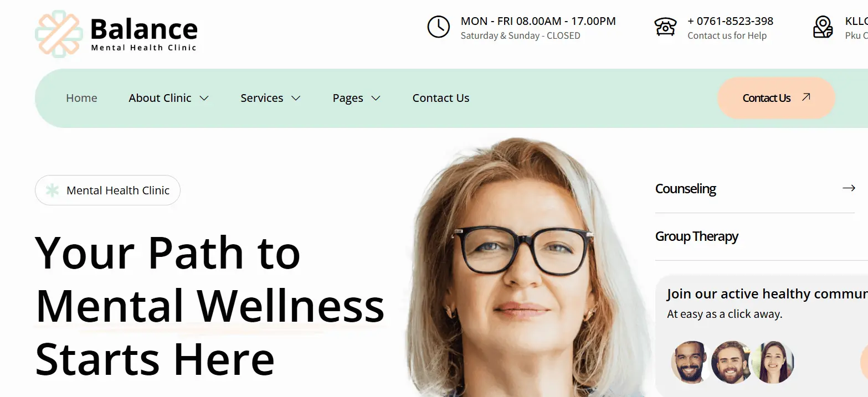Open the Counseling service link
The height and width of the screenshot is (397, 868).
click(686, 189)
